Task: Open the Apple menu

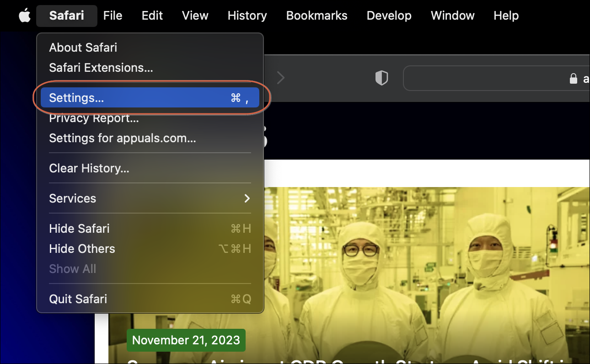Action: tap(24, 15)
